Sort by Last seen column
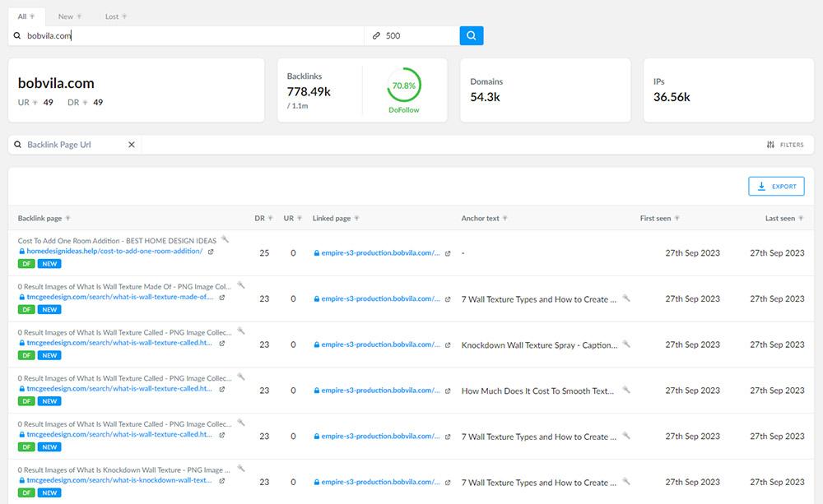 (784, 218)
